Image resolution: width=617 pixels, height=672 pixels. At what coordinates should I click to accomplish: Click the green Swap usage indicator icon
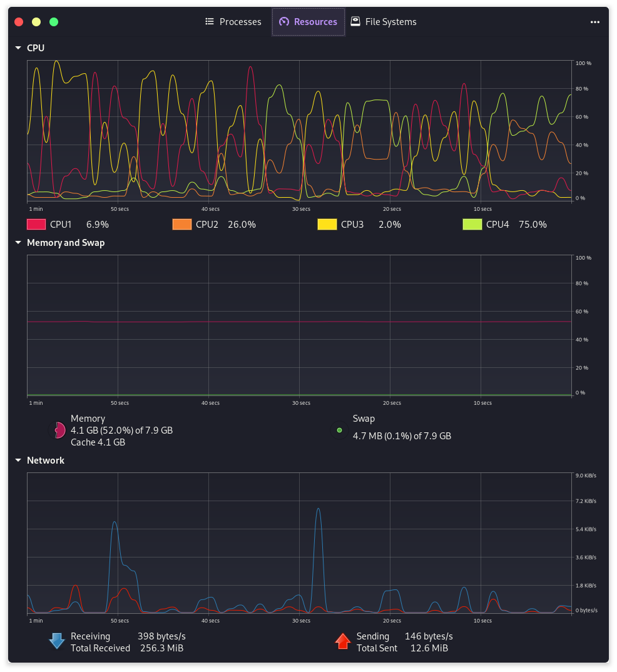(x=339, y=430)
